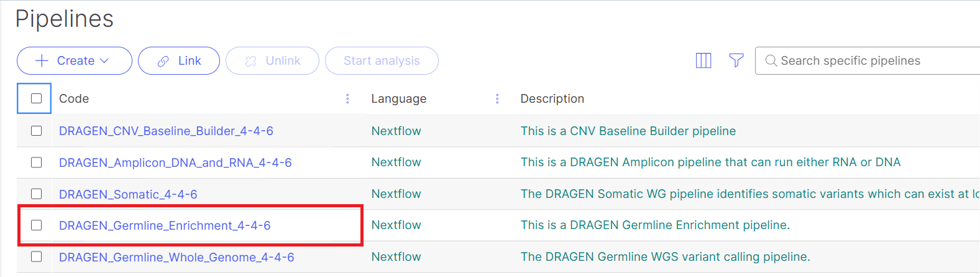
Task: Sort by the Code column header
Action: pos(74,99)
